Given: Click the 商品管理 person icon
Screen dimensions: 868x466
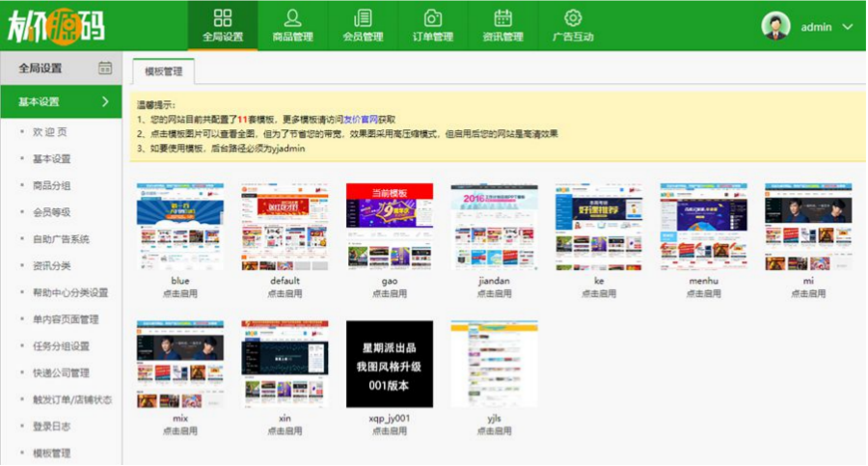Looking at the screenshot, I should pos(293,18).
